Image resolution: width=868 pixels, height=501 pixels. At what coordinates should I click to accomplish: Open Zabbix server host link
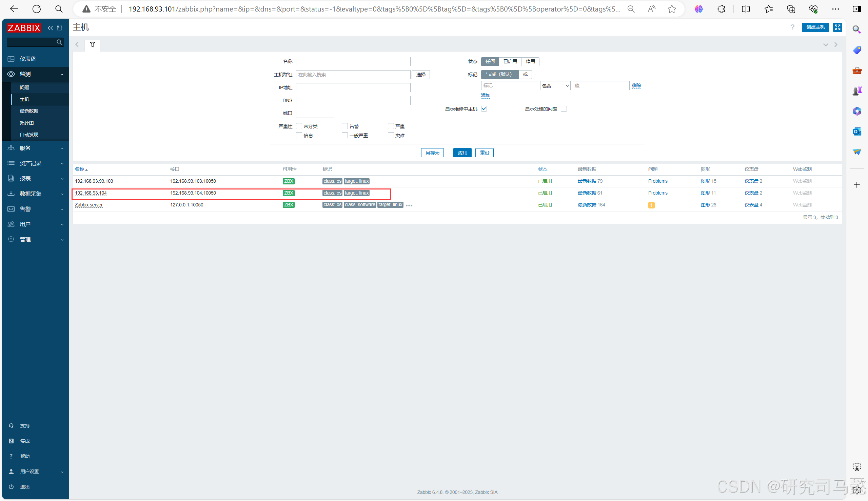(x=88, y=205)
